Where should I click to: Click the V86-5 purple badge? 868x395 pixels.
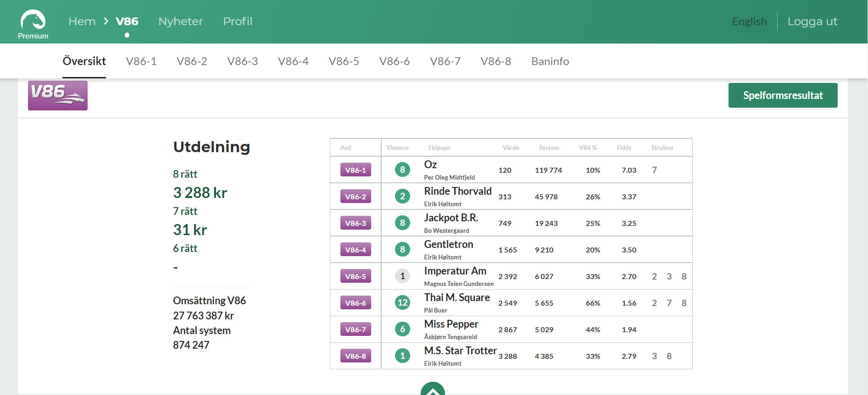coord(356,276)
